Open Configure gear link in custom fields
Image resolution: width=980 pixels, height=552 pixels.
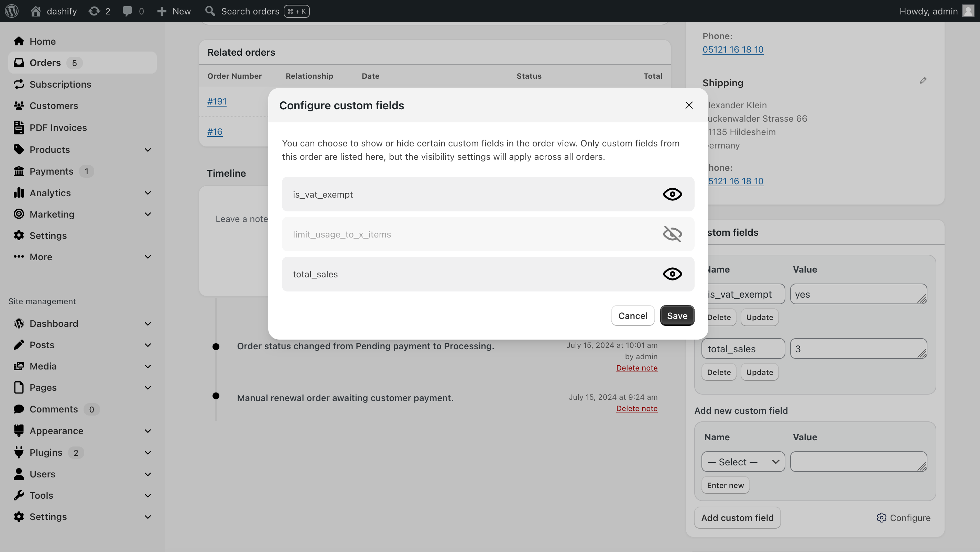[904, 518]
